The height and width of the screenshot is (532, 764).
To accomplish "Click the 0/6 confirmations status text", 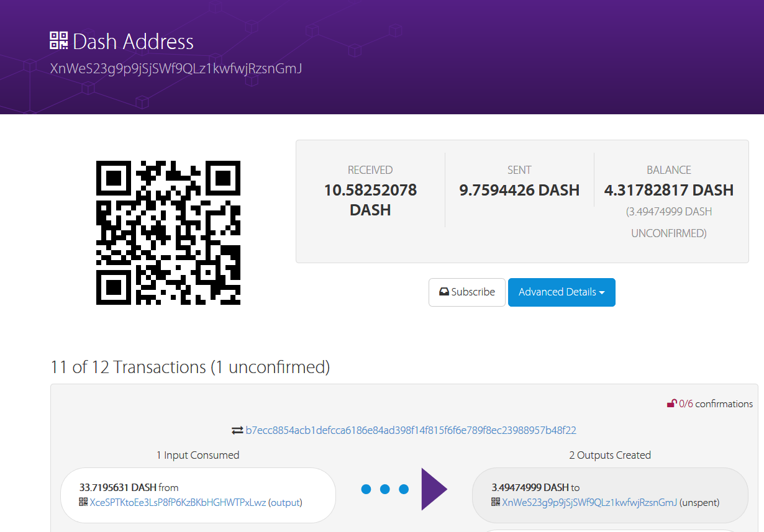I will [x=716, y=404].
